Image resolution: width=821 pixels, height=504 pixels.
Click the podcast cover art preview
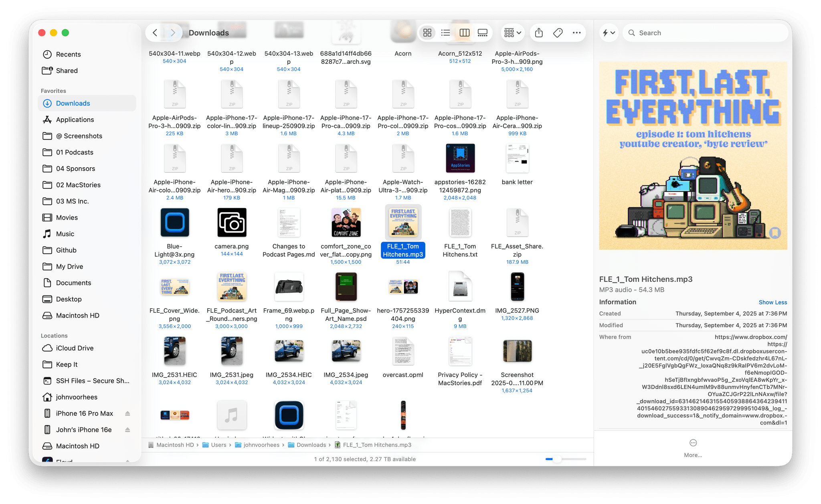tap(693, 156)
